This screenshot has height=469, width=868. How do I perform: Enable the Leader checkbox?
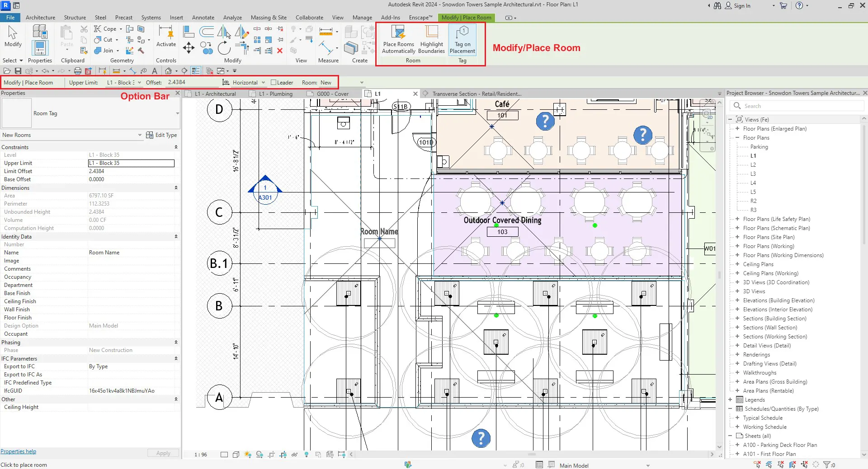pos(274,83)
